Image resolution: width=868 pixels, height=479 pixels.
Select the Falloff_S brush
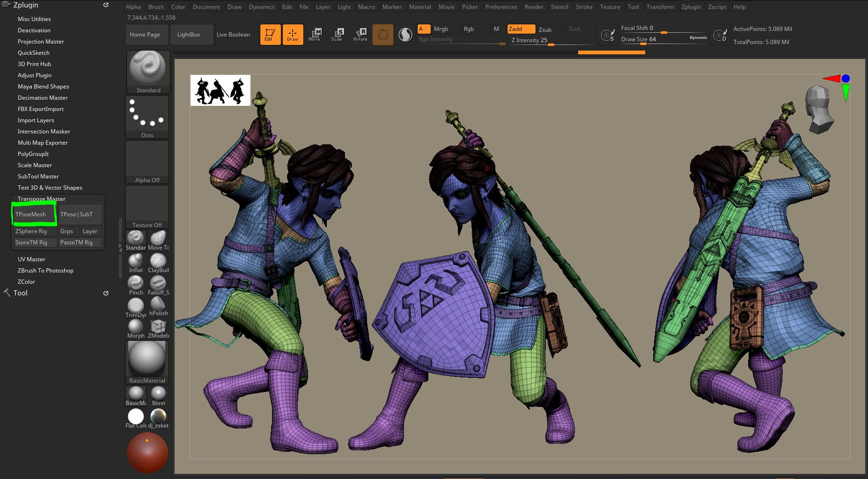click(158, 286)
